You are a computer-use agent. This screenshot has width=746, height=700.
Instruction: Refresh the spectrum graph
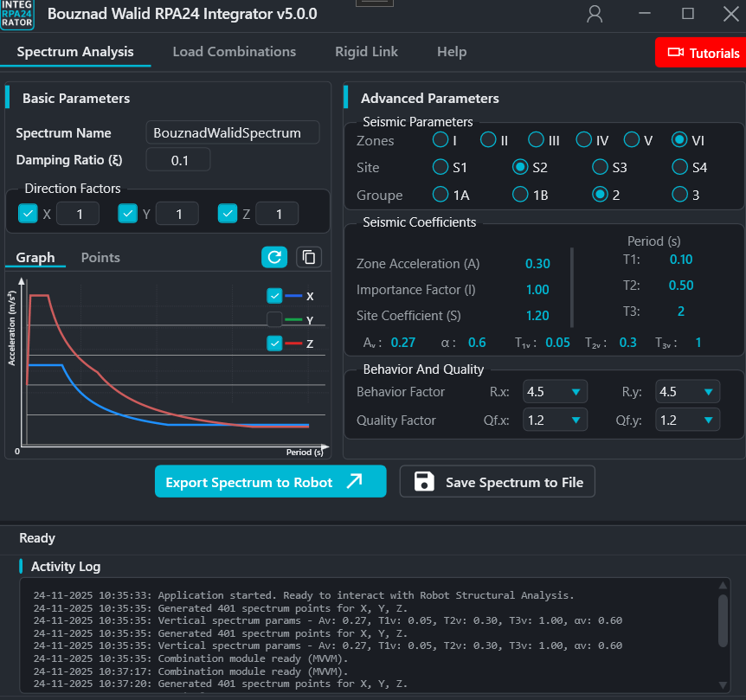[x=274, y=257]
